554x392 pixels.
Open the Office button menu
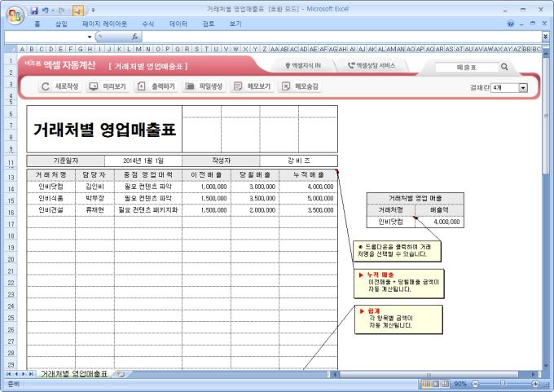(15, 15)
